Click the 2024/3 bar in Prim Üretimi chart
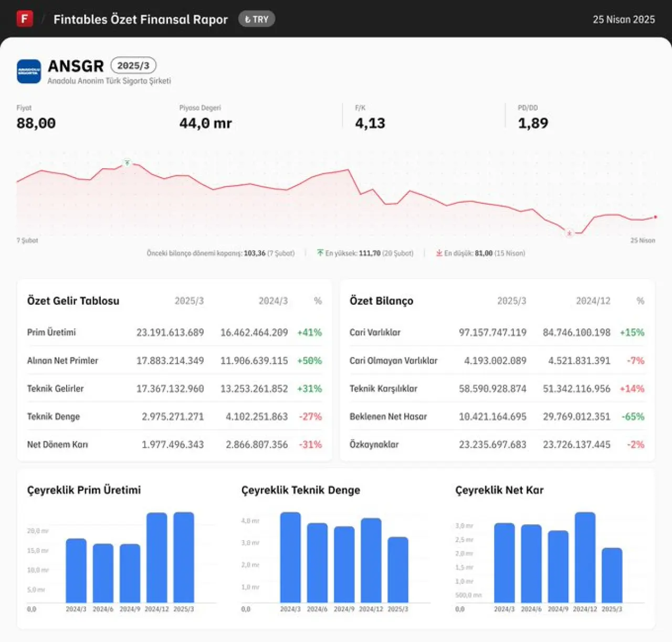 [76, 571]
